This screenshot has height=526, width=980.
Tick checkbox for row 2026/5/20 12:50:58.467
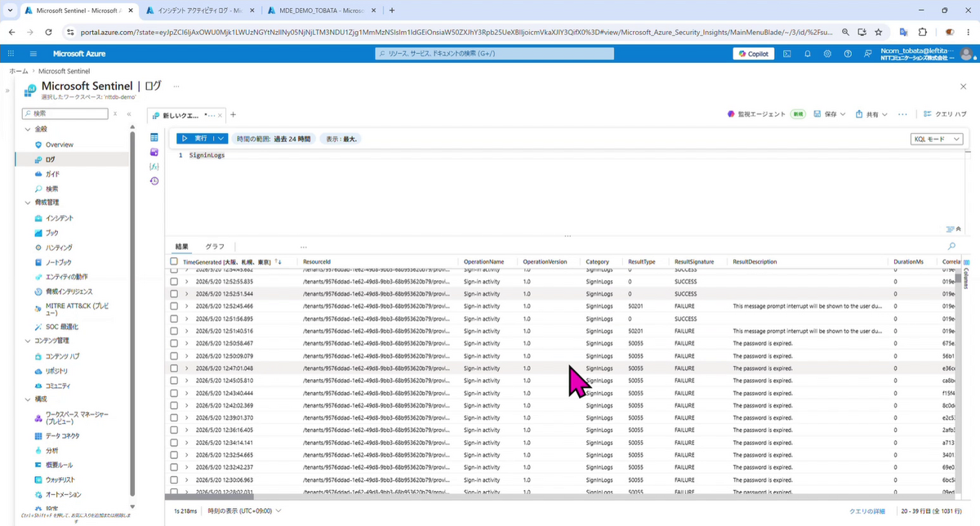tap(174, 344)
